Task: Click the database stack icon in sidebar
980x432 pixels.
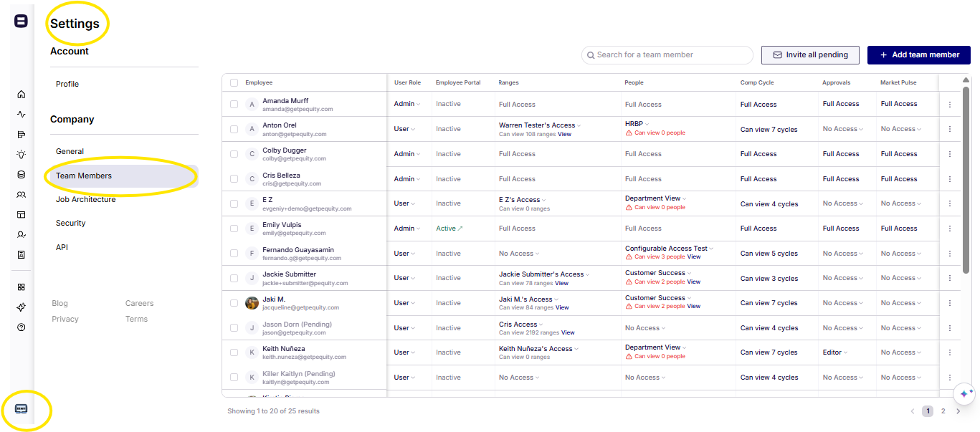Action: click(21, 174)
